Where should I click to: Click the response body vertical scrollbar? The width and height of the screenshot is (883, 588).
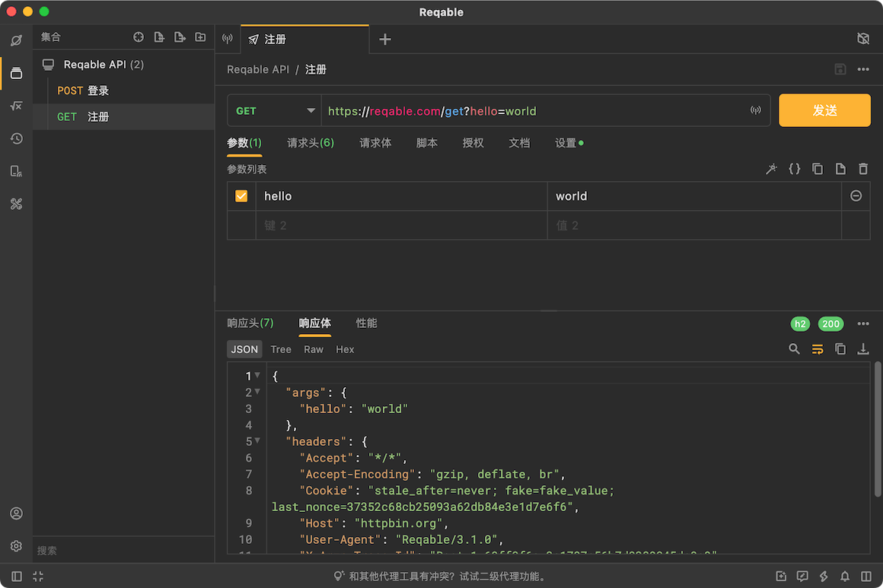coord(878,429)
